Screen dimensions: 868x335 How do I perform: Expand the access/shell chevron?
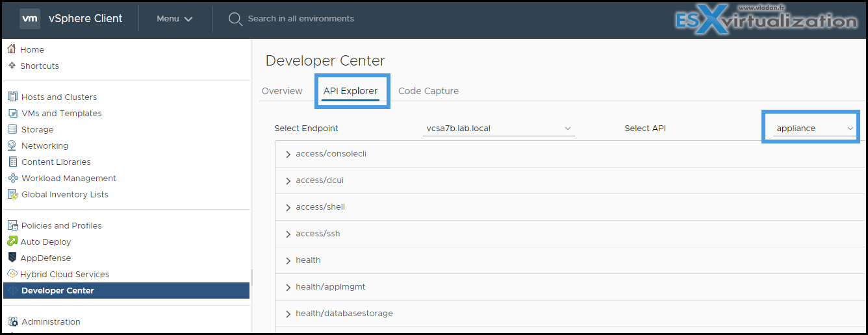288,207
